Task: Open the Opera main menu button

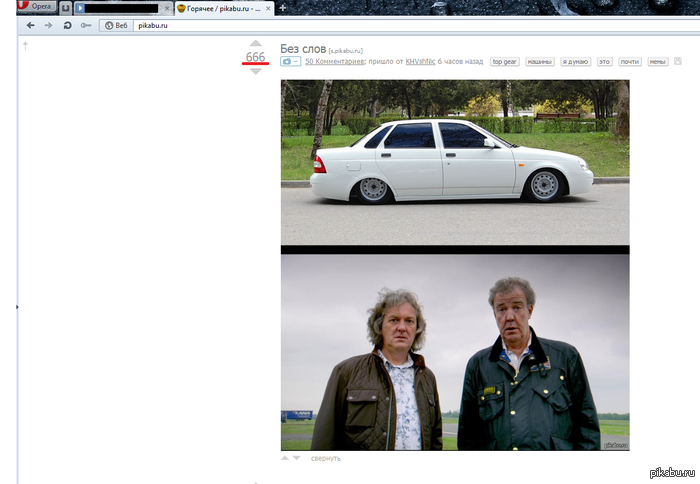Action: coord(38,6)
